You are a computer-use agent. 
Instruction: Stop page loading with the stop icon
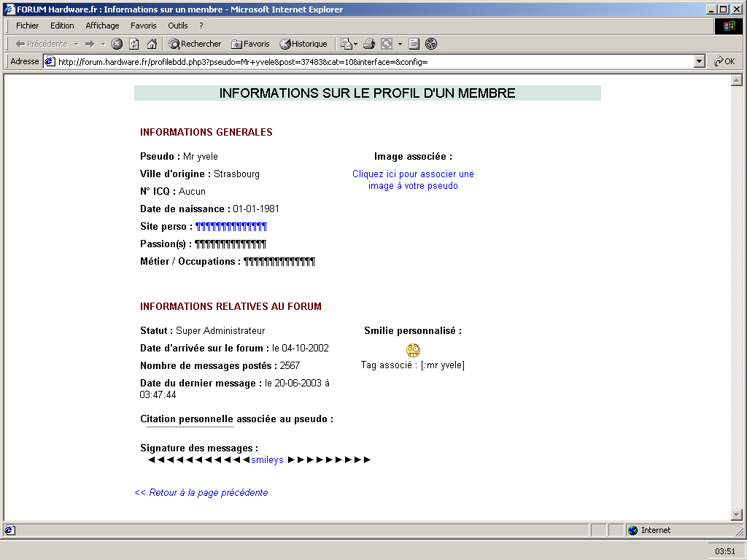(117, 44)
